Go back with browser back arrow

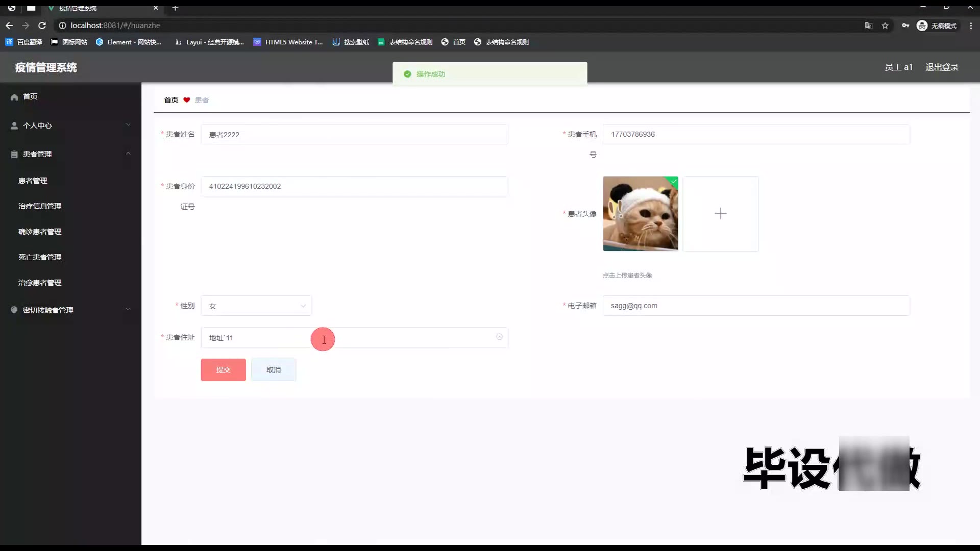[x=9, y=26]
